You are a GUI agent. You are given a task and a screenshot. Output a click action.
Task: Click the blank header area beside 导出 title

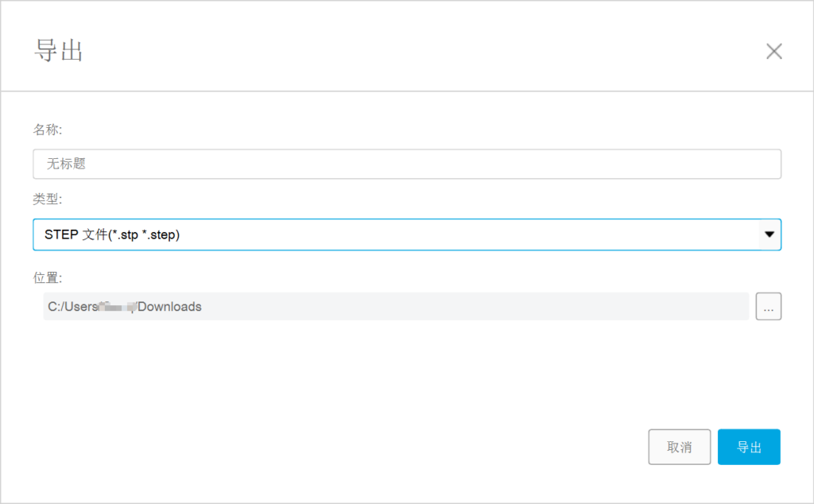click(x=397, y=50)
